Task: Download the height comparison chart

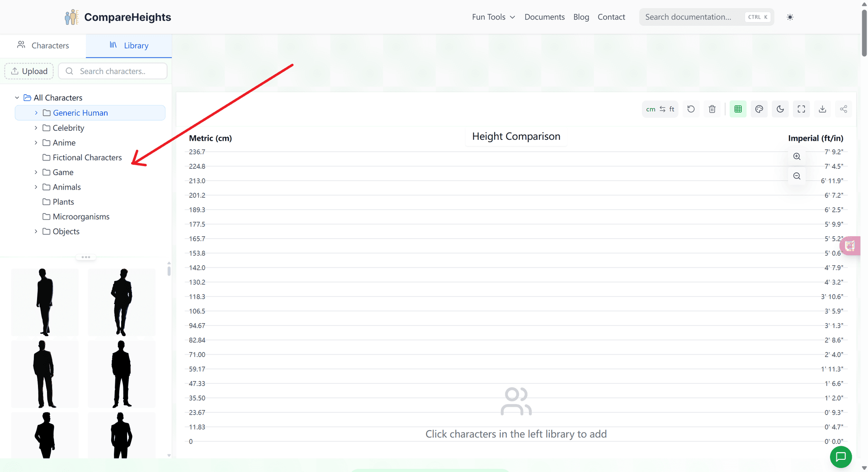Action: point(822,109)
